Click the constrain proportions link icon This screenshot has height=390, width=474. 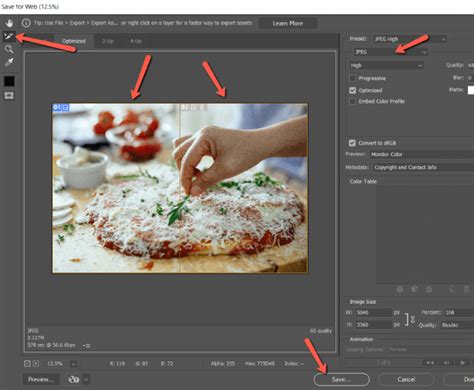[413, 319]
